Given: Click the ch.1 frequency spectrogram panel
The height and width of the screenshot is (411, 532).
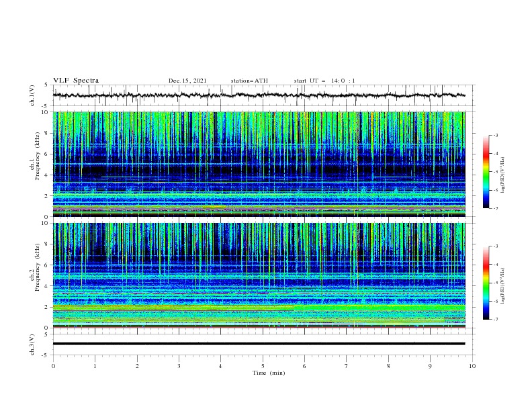Looking at the screenshot, I should [259, 164].
